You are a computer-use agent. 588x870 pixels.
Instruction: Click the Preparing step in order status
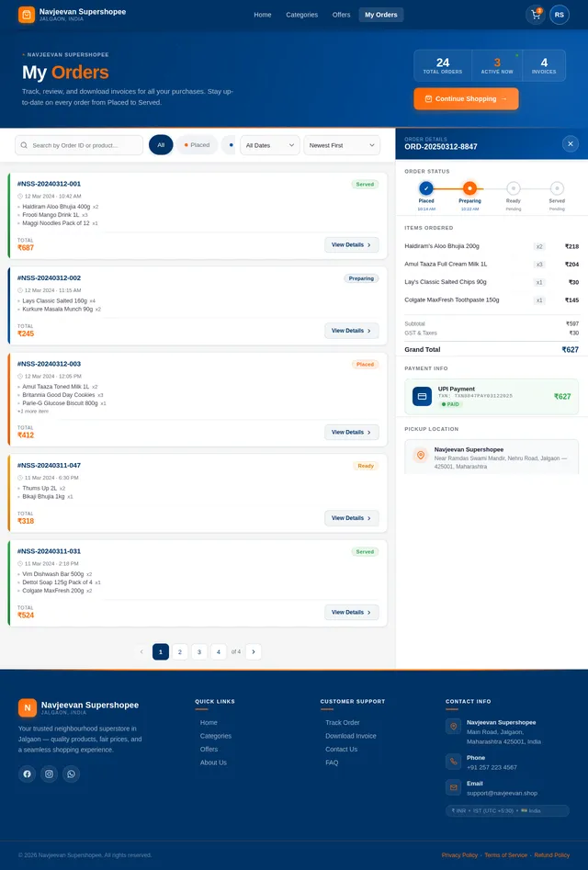[469, 188]
